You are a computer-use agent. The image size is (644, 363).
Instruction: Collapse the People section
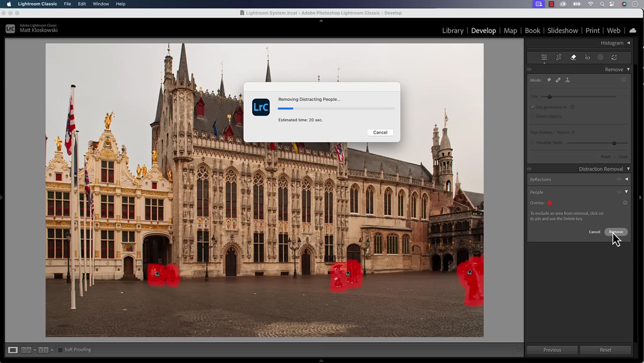[x=626, y=192]
